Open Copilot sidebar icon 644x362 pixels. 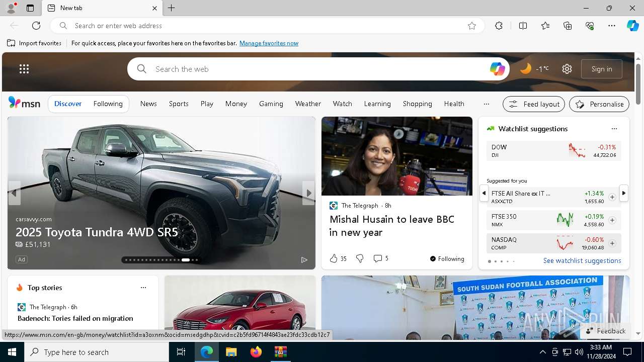coord(632,26)
